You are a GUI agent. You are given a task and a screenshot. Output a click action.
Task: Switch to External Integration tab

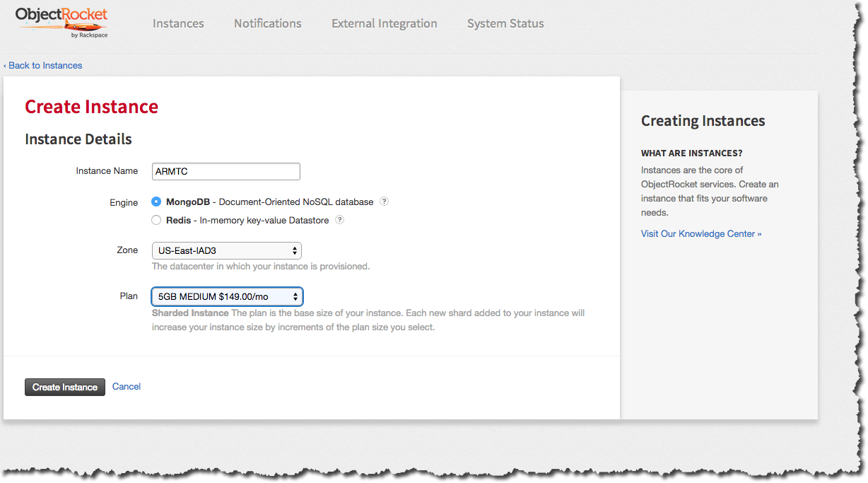pos(385,23)
